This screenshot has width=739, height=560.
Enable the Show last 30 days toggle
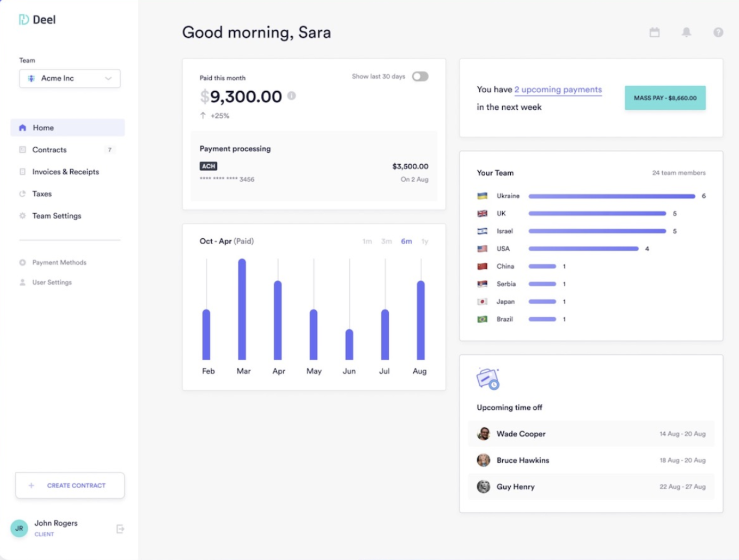coord(420,76)
